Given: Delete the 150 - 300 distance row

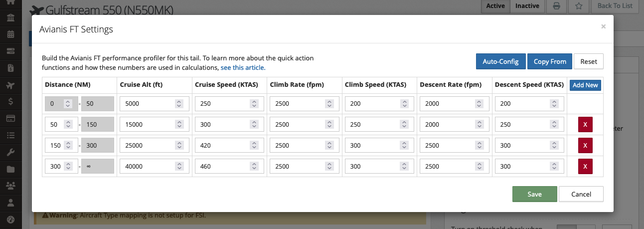Looking at the screenshot, I should [585, 145].
